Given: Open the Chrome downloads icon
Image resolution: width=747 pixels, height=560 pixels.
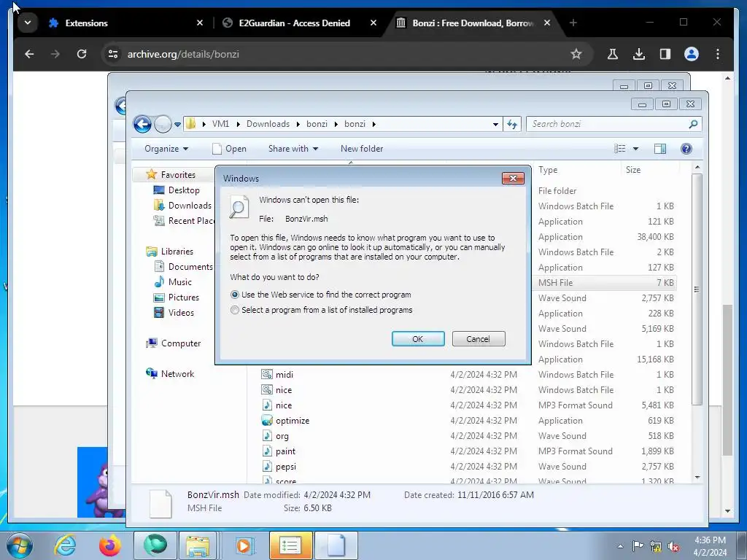Looking at the screenshot, I should [x=639, y=54].
